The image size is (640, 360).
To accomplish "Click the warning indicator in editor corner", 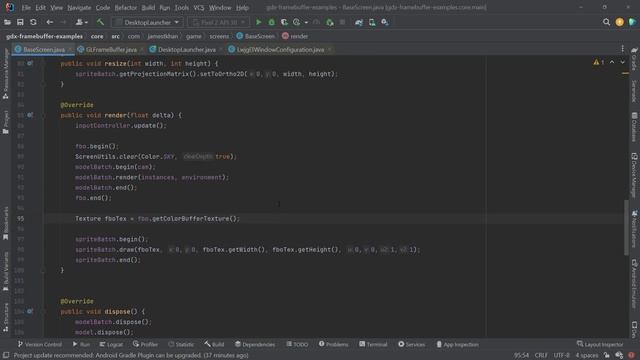I will 599,62.
